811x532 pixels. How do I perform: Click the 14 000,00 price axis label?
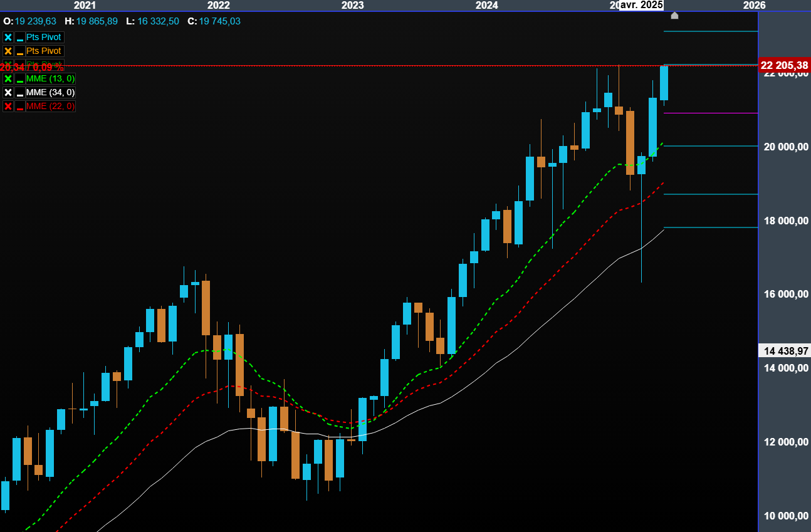tap(785, 368)
